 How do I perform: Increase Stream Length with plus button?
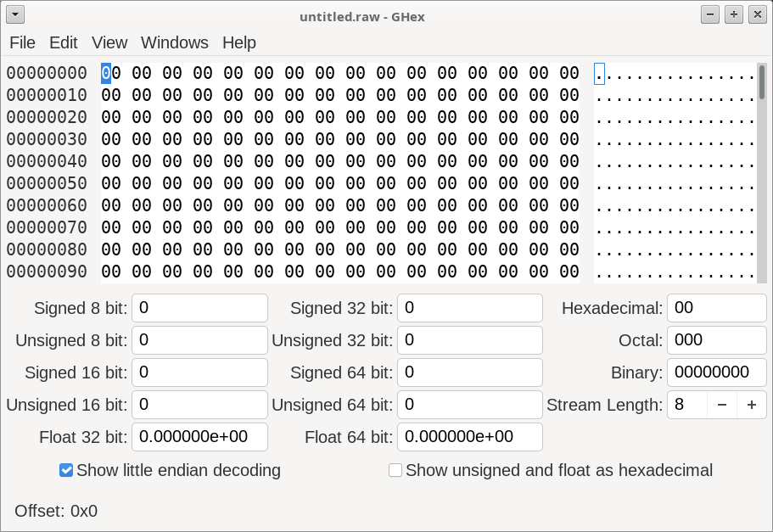[751, 405]
